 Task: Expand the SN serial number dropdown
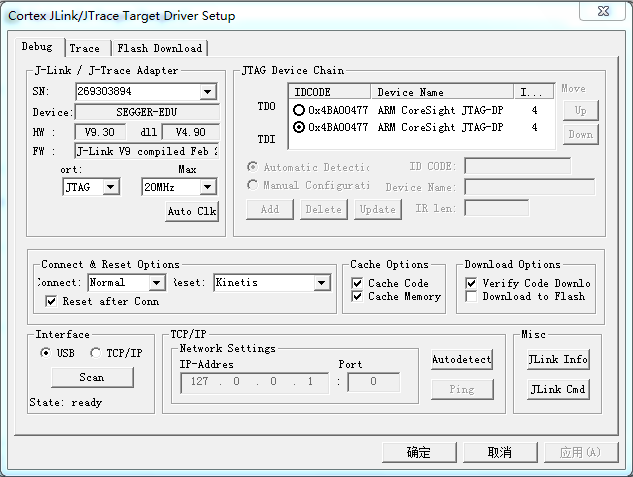coord(208,92)
